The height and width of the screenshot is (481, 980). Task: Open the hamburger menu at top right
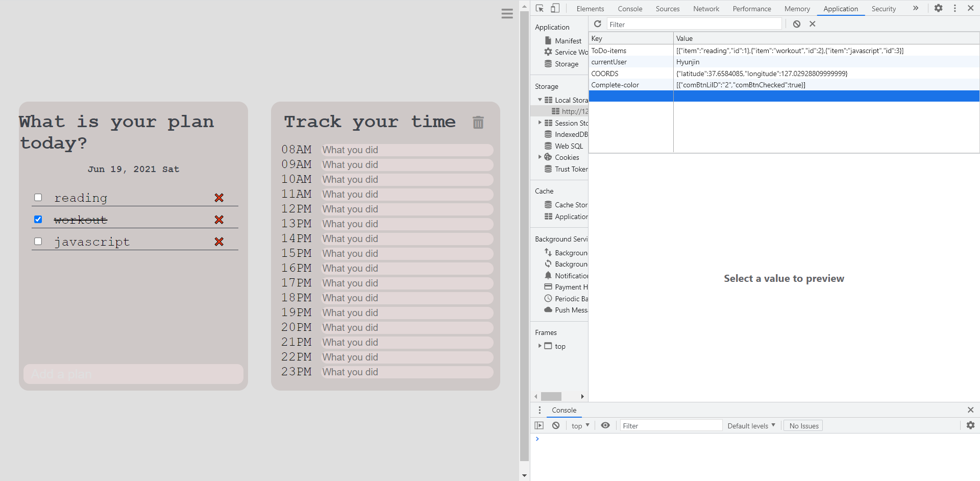point(507,13)
